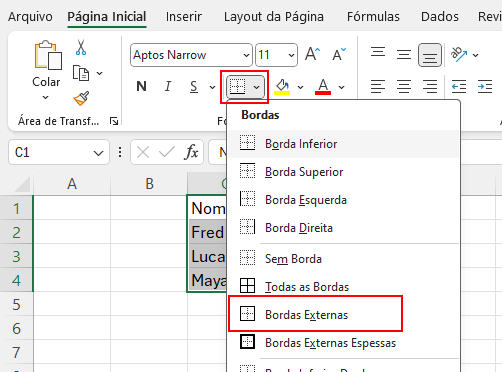Confirm entry with checkmark icon
This screenshot has height=372, width=502.
click(167, 153)
